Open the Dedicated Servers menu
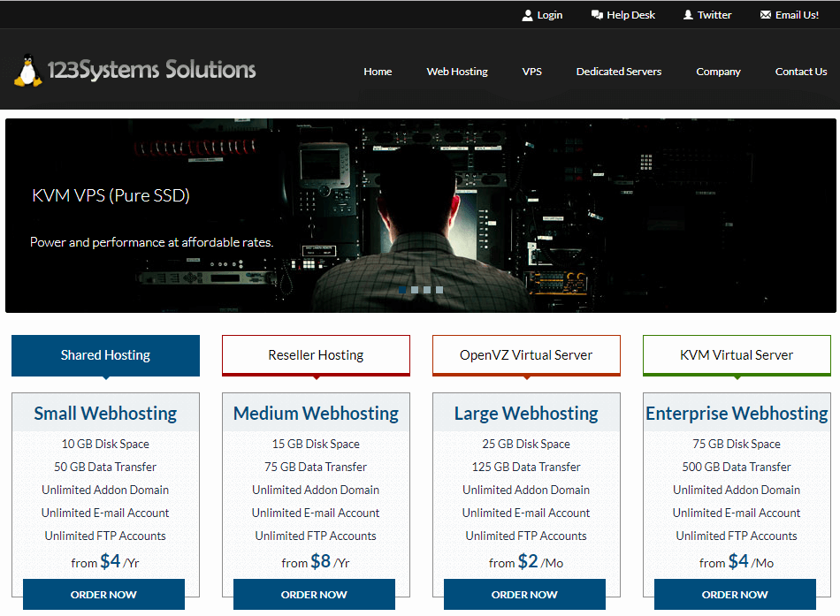The image size is (840, 616). pyautogui.click(x=618, y=72)
